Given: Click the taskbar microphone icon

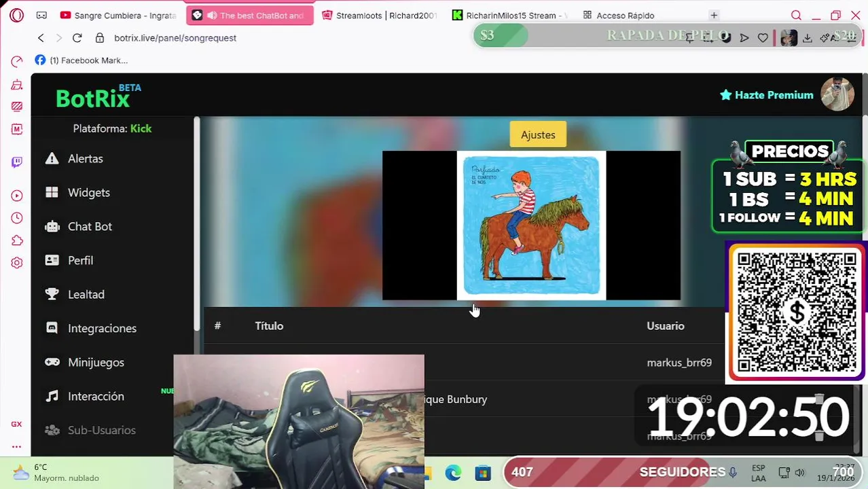Looking at the screenshot, I should click(733, 472).
